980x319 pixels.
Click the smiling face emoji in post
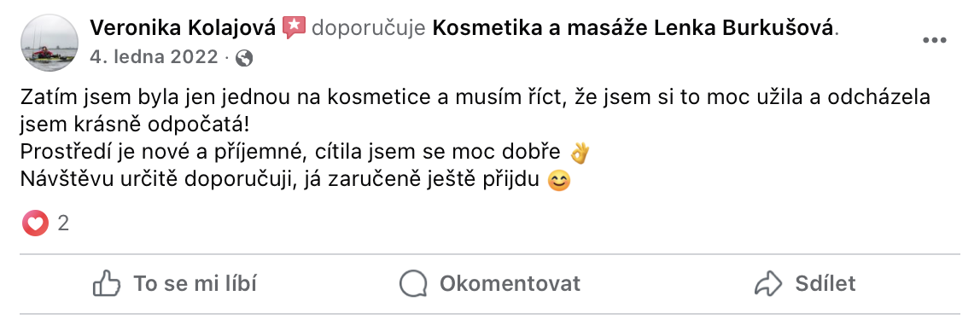tap(559, 181)
